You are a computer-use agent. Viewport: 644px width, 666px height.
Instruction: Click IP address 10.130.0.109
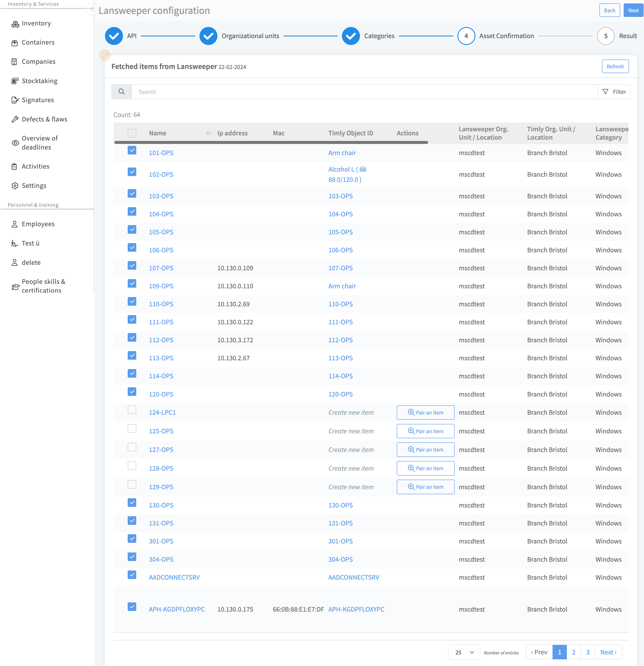tap(235, 268)
